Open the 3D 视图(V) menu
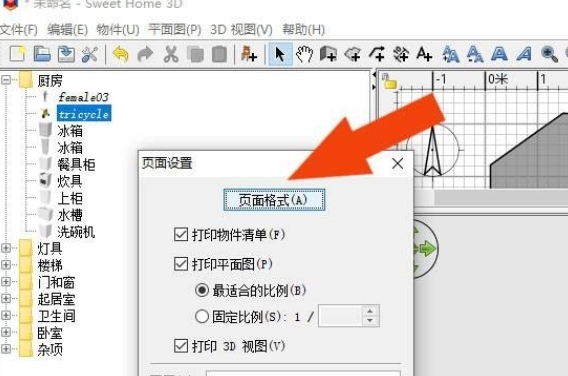The width and height of the screenshot is (568, 376). click(241, 30)
